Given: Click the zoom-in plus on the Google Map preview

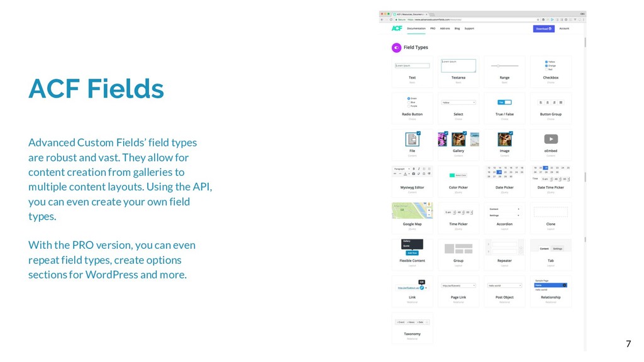Looking at the screenshot, I should [429, 210].
